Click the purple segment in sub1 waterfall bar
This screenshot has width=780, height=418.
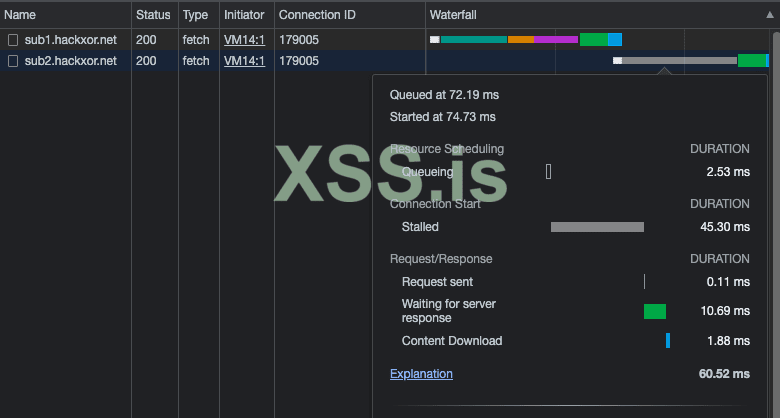[x=555, y=40]
